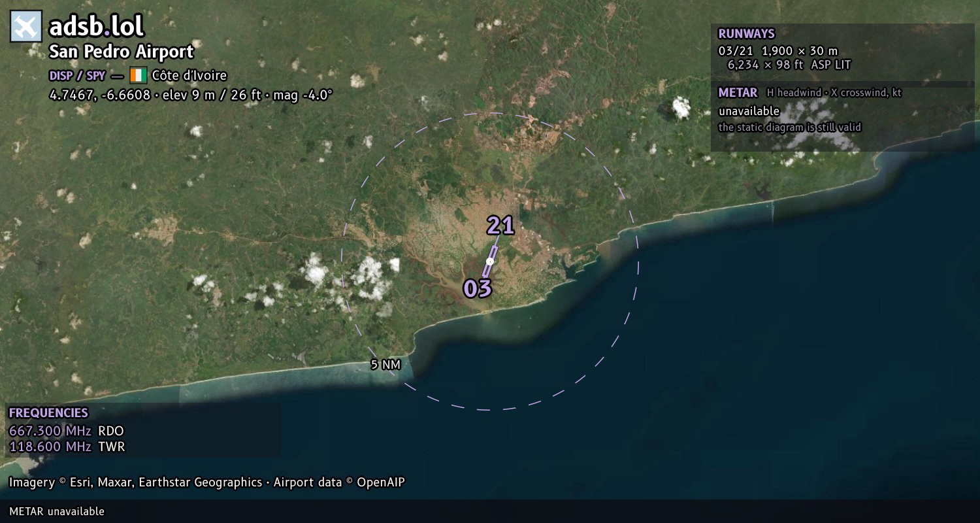Viewport: 980px width, 523px height.
Task: Click 'the static diagram is still valid' note
Action: click(790, 127)
